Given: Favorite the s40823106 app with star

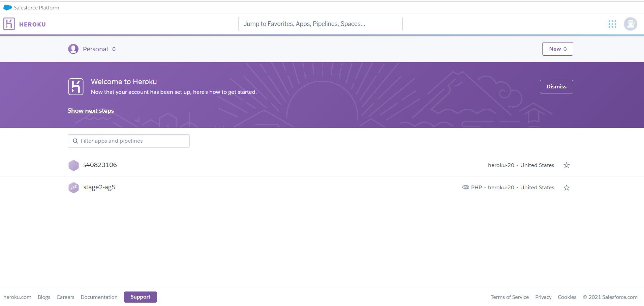Looking at the screenshot, I should [x=566, y=165].
